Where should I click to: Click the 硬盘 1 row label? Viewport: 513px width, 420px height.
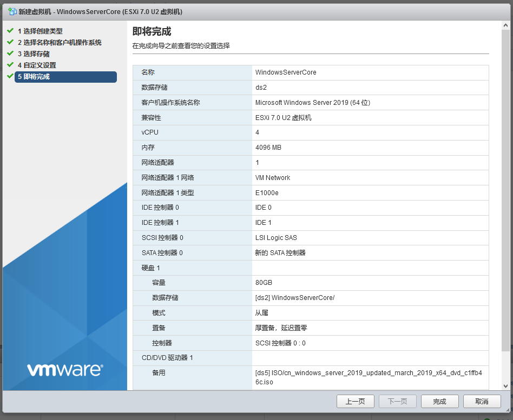coord(150,268)
